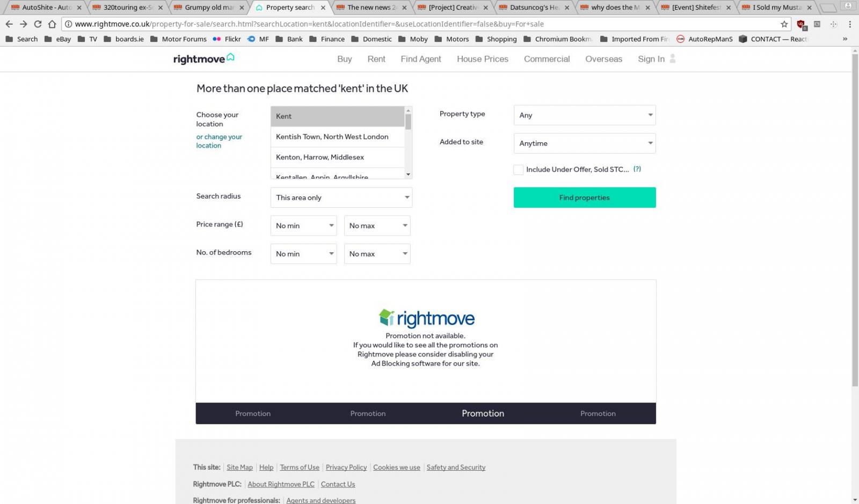
Task: Open the CONTACT — React bookmark
Action: pyautogui.click(x=773, y=39)
